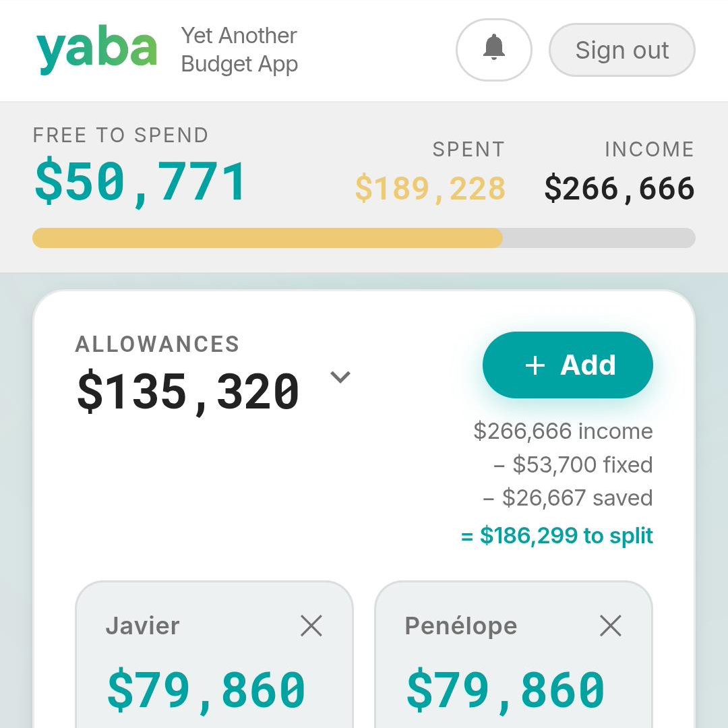
Task: Click the Spent amount $189,228
Action: coord(430,189)
